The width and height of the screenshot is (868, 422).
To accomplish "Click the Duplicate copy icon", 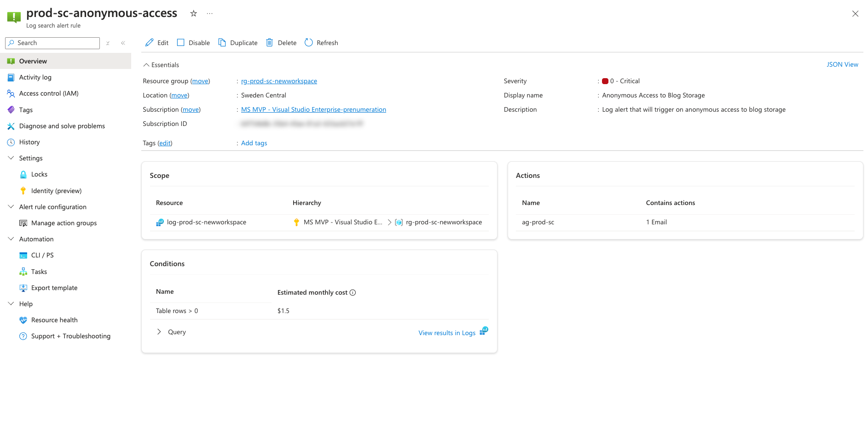I will (222, 42).
